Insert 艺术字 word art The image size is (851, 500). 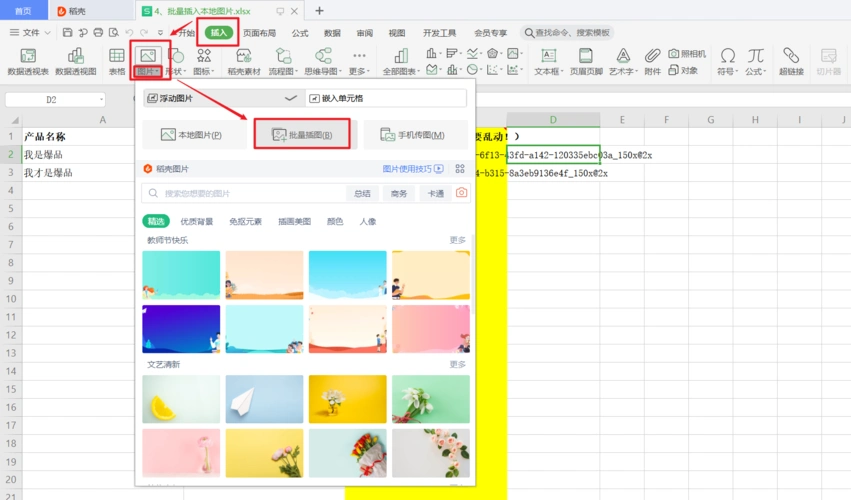tap(623, 61)
